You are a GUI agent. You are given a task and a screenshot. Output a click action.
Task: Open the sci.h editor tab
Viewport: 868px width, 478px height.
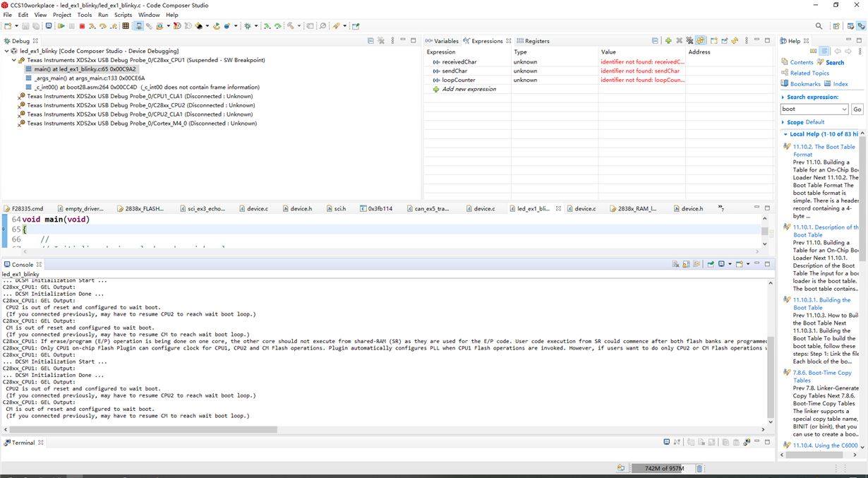coord(336,209)
